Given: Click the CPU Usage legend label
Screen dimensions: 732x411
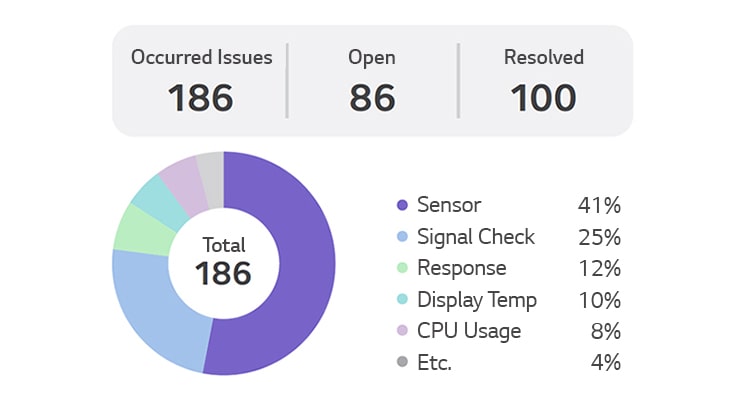Looking at the screenshot, I should coord(469,331).
